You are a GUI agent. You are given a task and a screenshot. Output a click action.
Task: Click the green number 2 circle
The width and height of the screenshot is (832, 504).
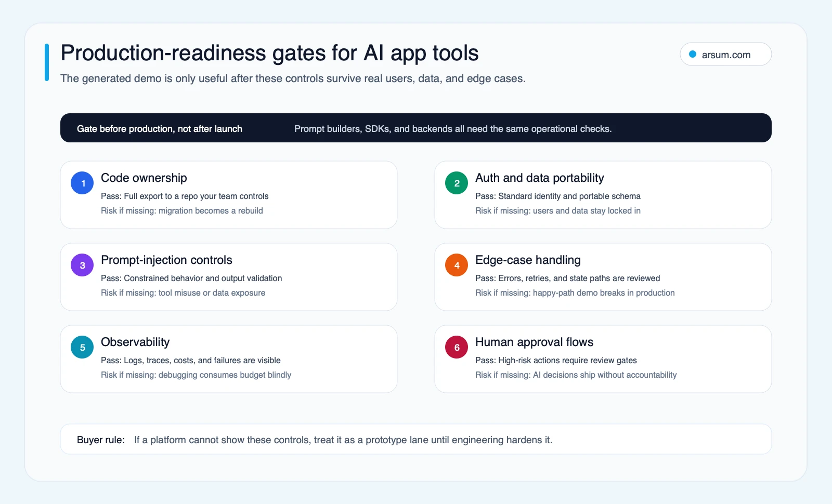pyautogui.click(x=457, y=183)
